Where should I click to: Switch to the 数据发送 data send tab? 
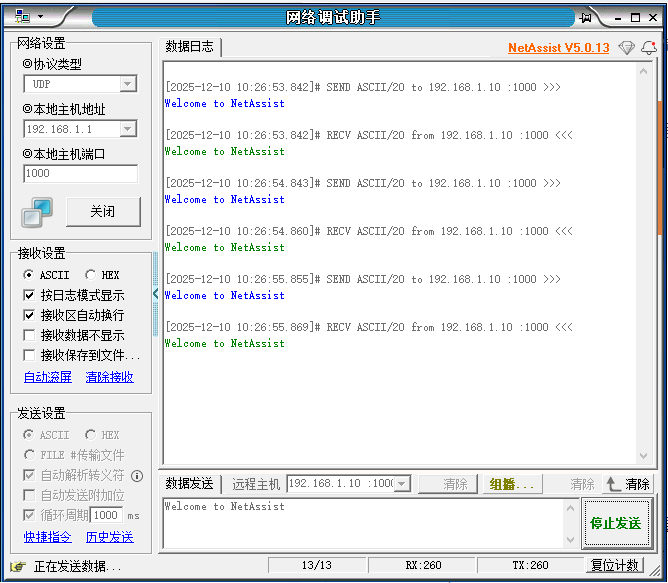[x=190, y=484]
